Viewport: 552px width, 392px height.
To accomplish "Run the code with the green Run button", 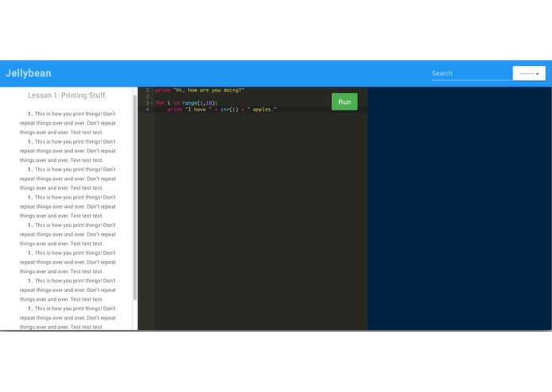I will [344, 102].
